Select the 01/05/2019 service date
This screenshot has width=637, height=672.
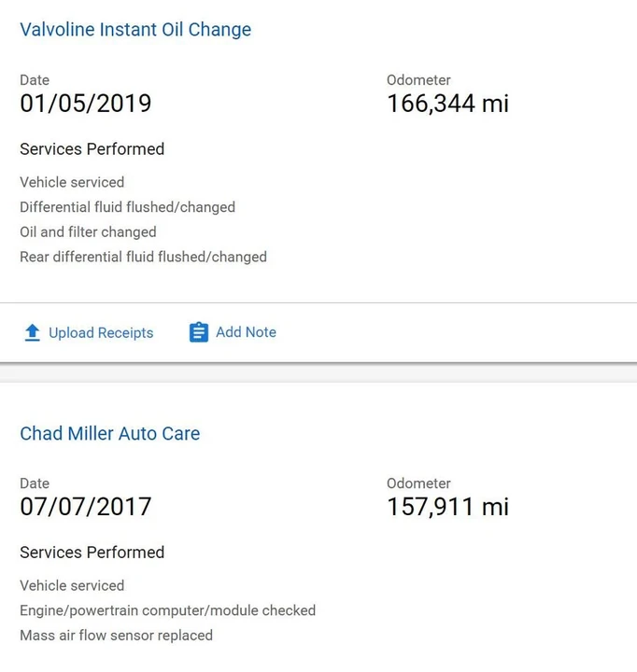click(86, 104)
